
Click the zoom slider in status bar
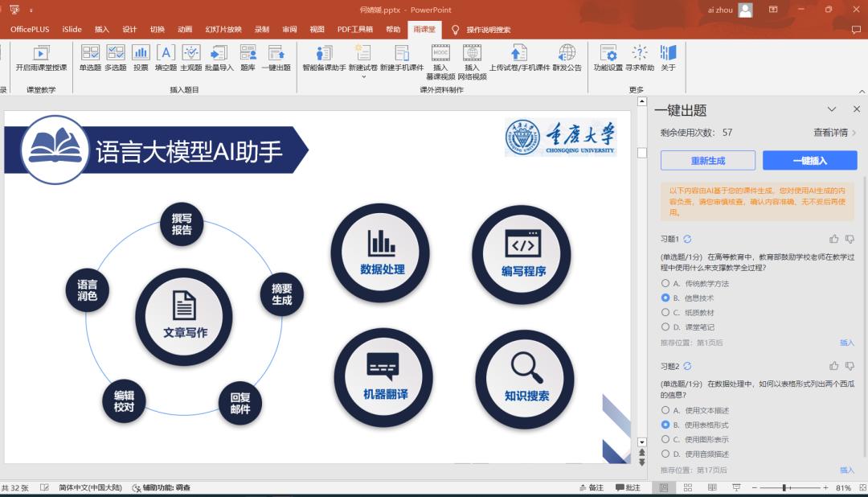point(784,488)
